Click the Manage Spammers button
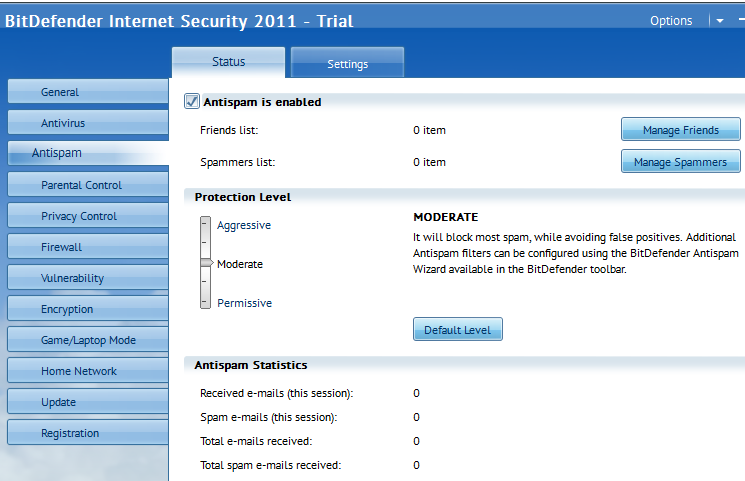Image resolution: width=745 pixels, height=481 pixels. pos(680,161)
